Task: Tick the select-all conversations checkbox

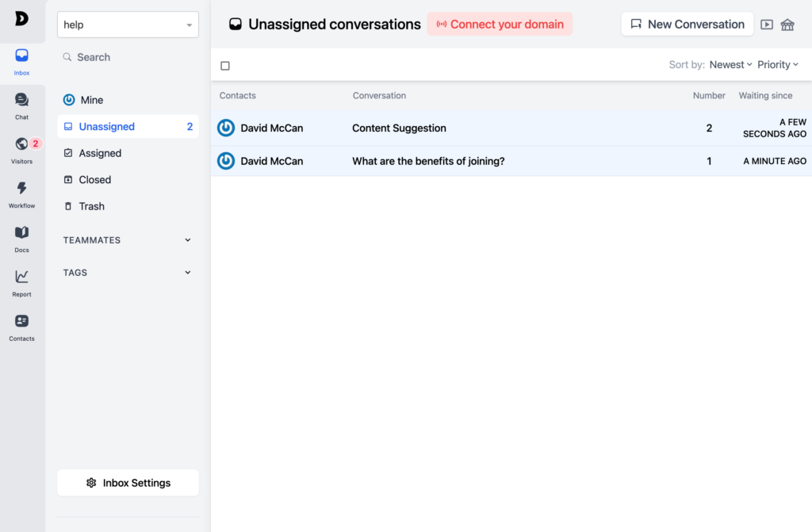Action: pos(225,66)
